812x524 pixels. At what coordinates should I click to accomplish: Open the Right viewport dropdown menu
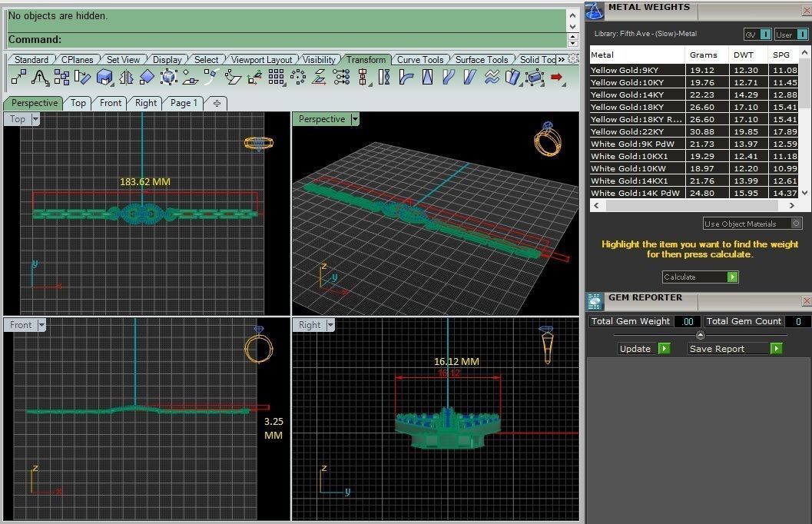pos(330,325)
